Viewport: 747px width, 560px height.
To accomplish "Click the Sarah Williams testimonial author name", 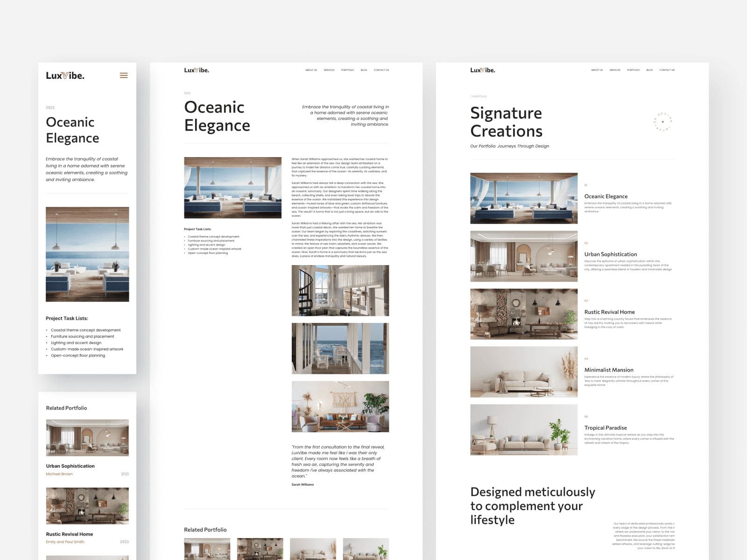I will 303,485.
